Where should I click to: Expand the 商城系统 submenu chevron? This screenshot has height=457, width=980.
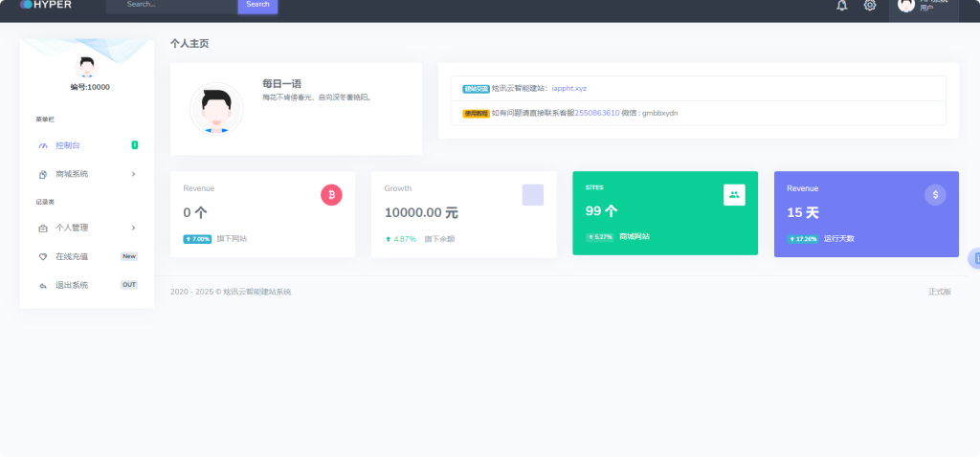tap(133, 174)
